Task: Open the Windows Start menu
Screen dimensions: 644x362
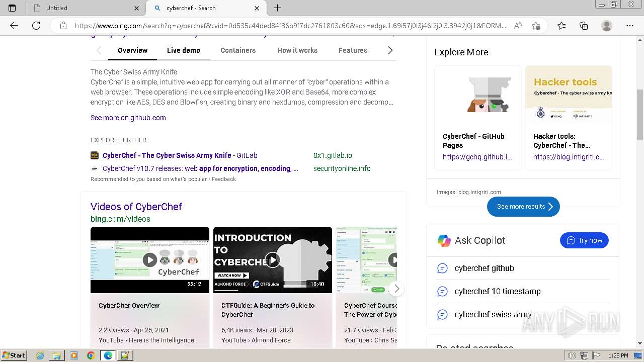Action: 14,355
